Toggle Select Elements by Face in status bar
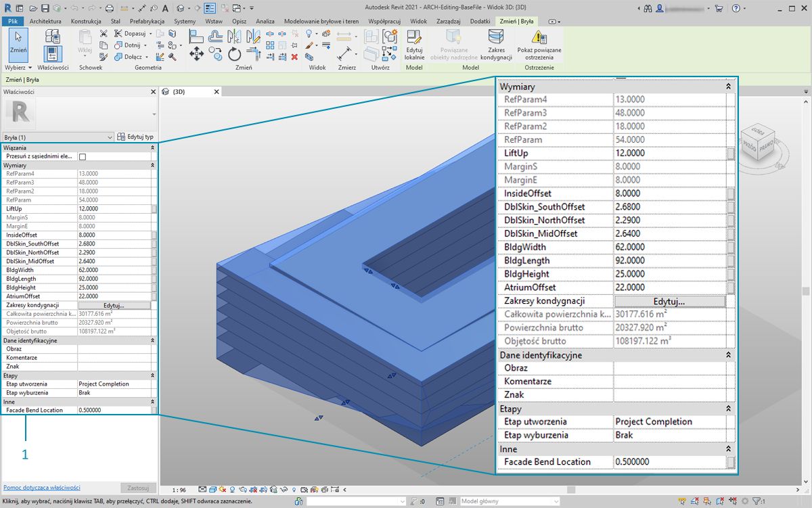812x508 pixels. coord(719,501)
